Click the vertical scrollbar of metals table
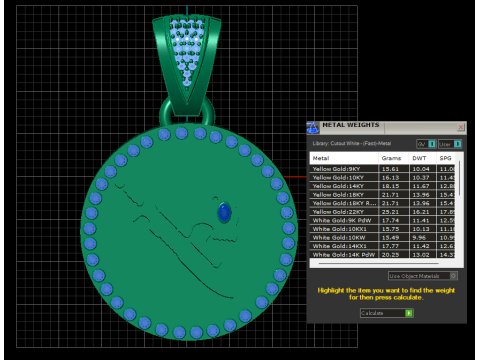480x360 pixels. pos(460,178)
